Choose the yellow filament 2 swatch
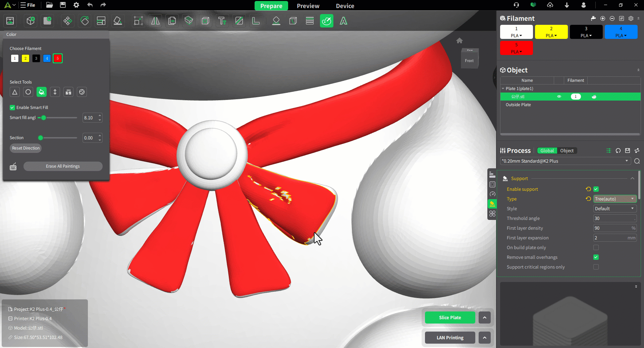The width and height of the screenshot is (644, 348). pyautogui.click(x=25, y=58)
